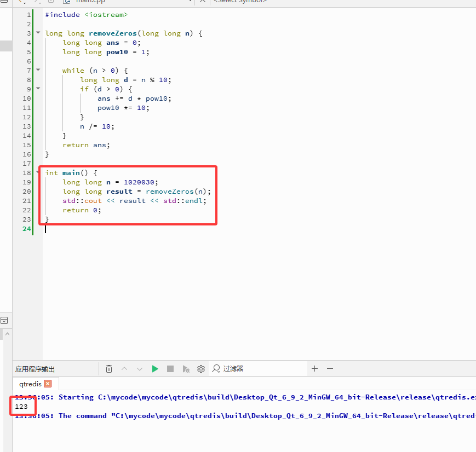Viewport: 476px width, 452px height.
Task: Fold the while loop block
Action: 38,70
